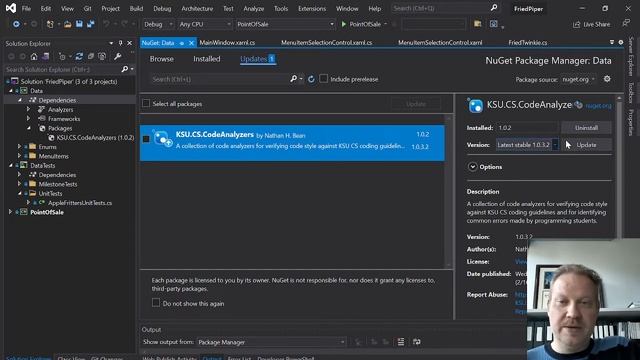Open the File menu

click(x=26, y=8)
